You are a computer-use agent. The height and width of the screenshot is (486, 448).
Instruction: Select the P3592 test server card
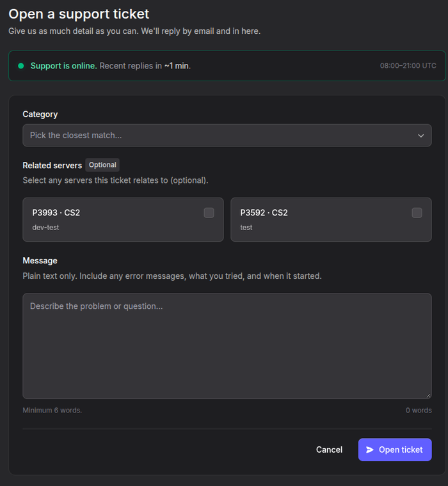click(x=331, y=219)
